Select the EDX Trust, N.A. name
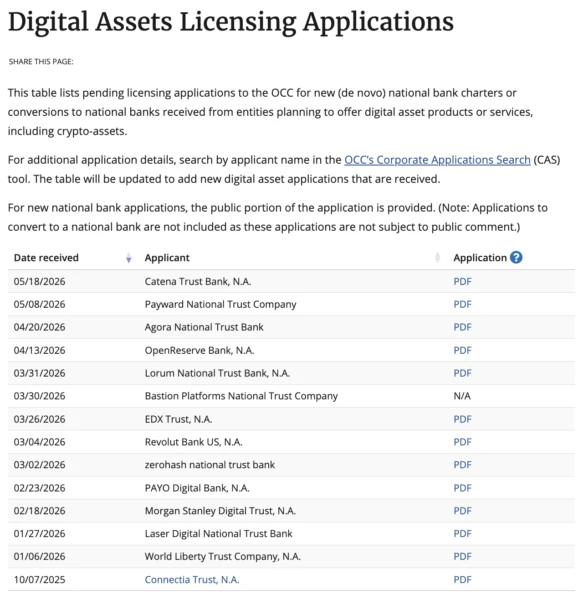 [178, 419]
